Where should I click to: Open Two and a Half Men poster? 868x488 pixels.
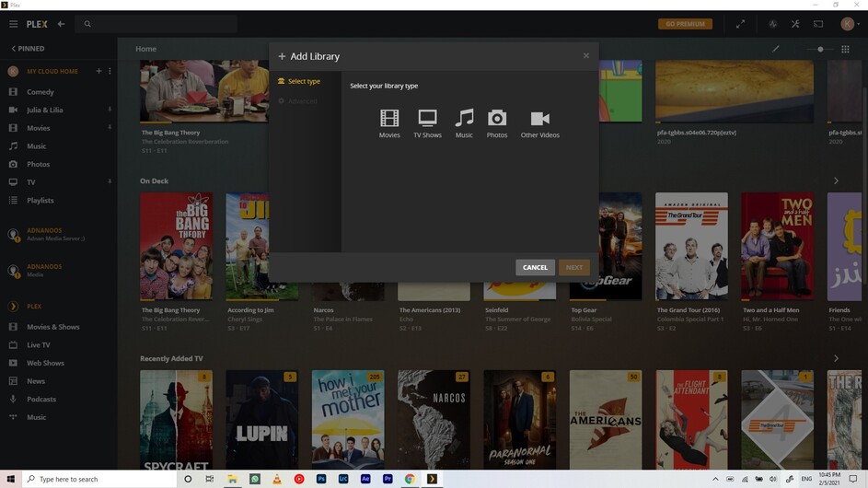777,247
